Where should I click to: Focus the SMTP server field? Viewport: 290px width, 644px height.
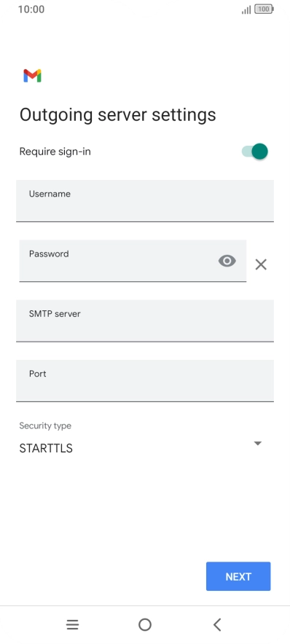coord(145,321)
